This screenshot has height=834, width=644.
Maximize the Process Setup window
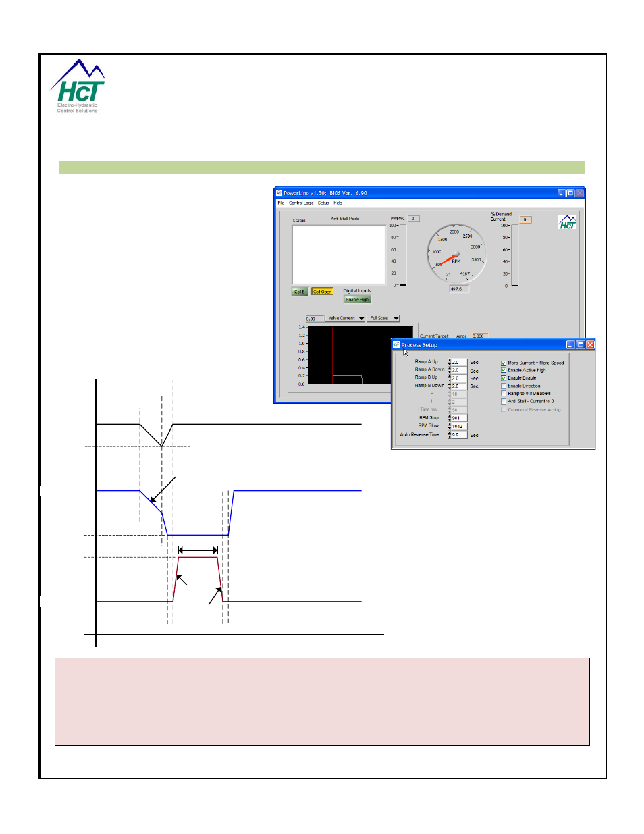(580, 344)
